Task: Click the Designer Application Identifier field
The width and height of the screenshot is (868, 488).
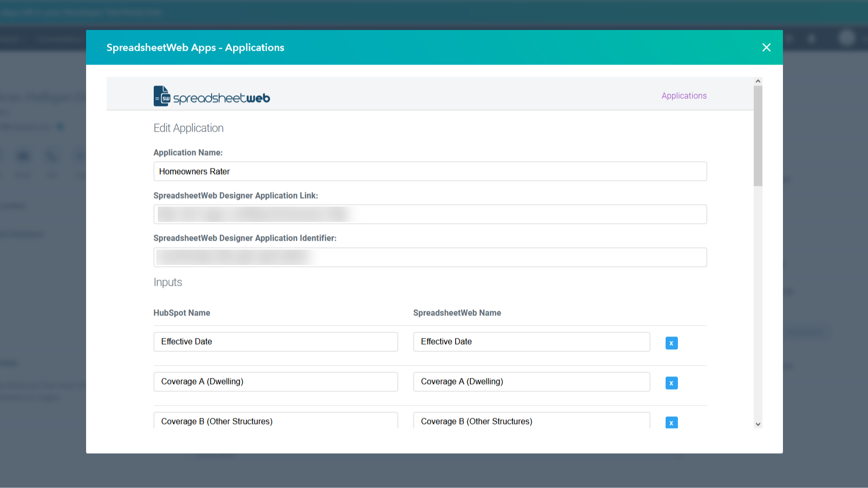Action: pos(430,257)
